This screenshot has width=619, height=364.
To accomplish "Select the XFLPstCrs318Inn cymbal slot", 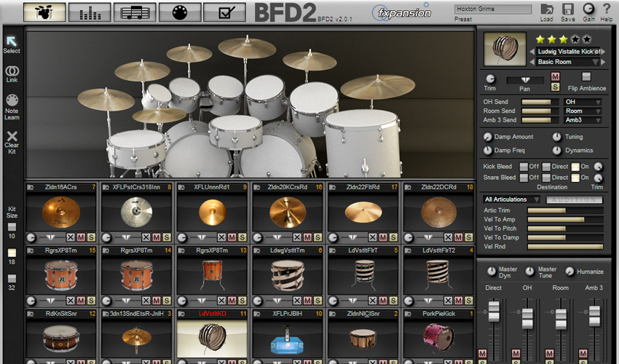I will tap(136, 213).
